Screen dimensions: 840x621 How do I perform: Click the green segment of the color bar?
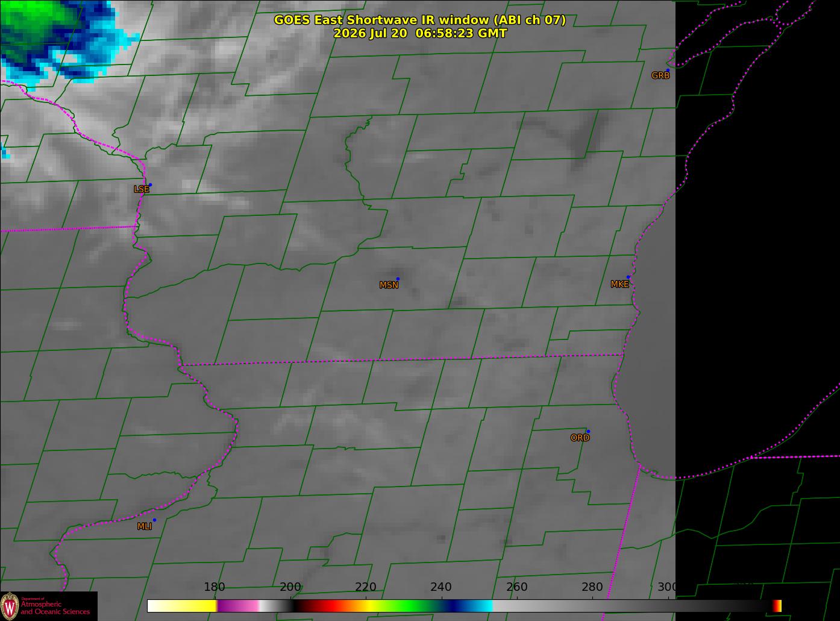[410, 605]
